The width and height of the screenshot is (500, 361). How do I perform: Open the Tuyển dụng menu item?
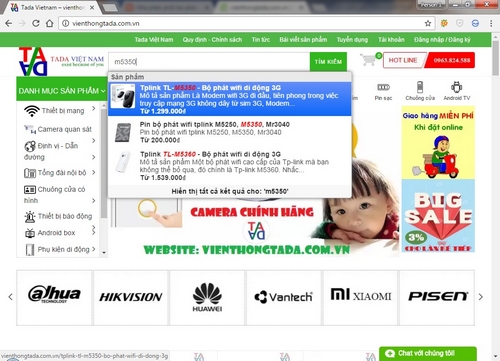coord(352,40)
